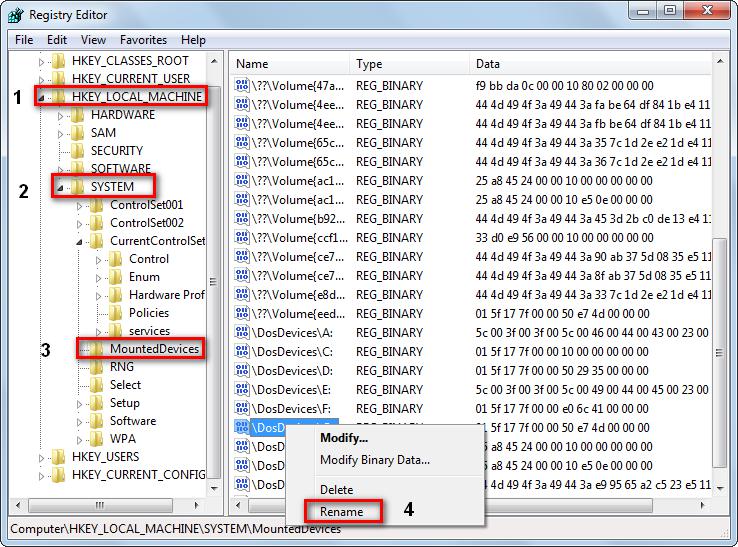Open the View menu
738x547 pixels.
(93, 40)
